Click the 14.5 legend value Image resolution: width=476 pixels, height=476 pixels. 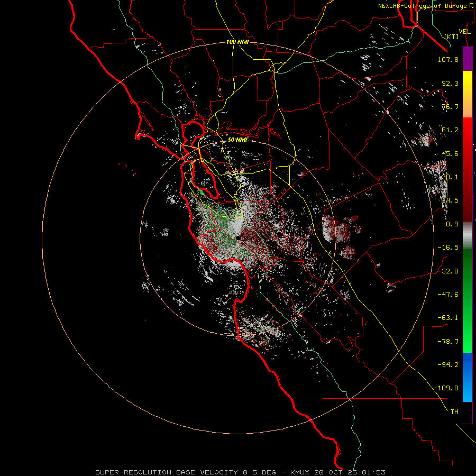pyautogui.click(x=450, y=200)
